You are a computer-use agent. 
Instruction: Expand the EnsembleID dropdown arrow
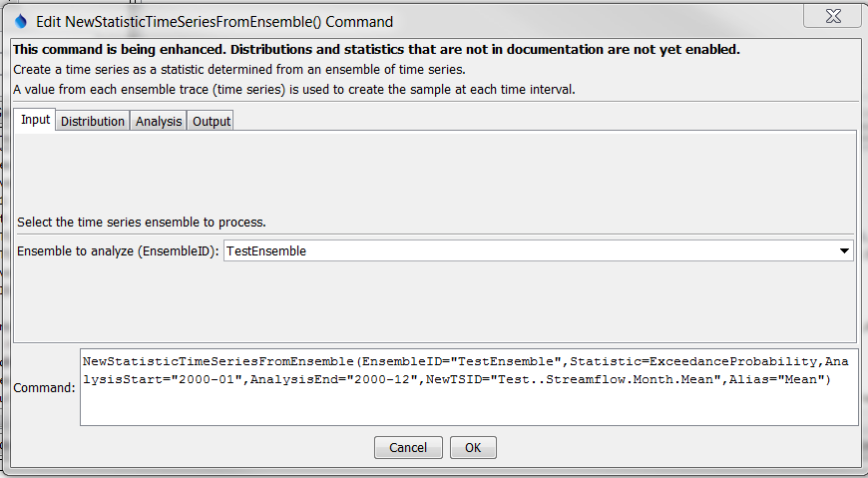point(844,250)
